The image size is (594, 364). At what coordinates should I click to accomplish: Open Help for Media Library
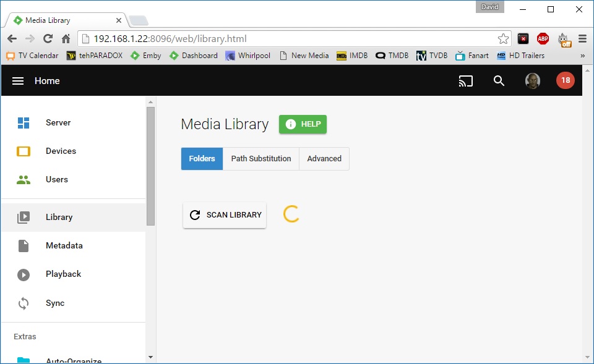click(303, 124)
